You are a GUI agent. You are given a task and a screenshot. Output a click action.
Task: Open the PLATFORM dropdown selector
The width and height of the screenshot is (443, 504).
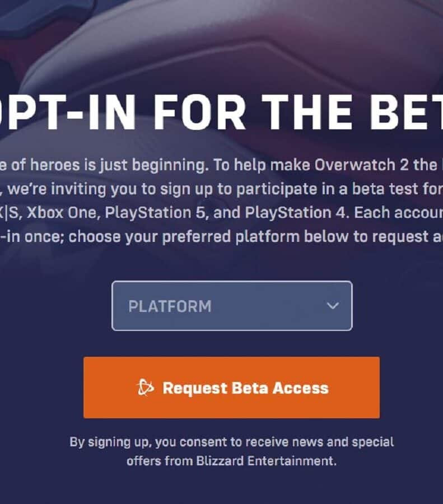coord(232,306)
